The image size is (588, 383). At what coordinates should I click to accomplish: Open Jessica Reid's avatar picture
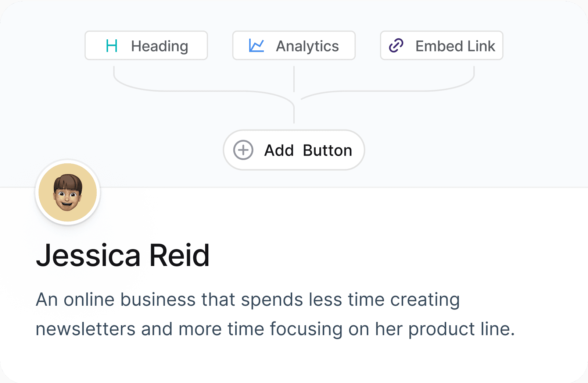(x=68, y=192)
